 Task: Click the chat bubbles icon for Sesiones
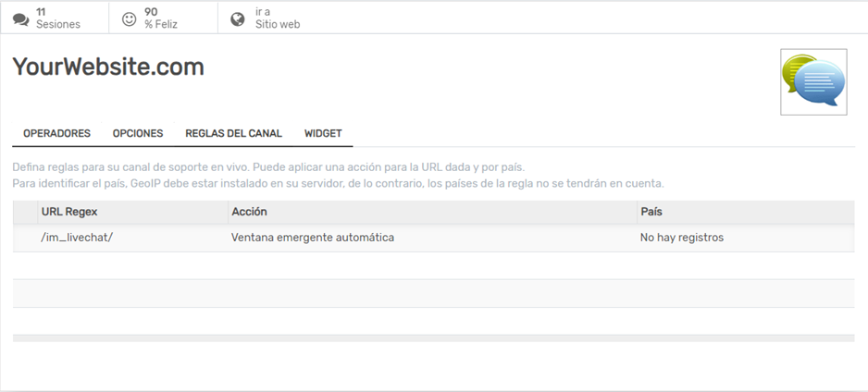click(20, 18)
